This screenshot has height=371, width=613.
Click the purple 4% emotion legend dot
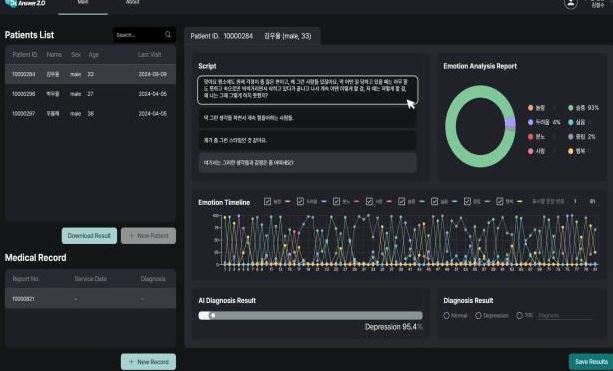click(531, 122)
